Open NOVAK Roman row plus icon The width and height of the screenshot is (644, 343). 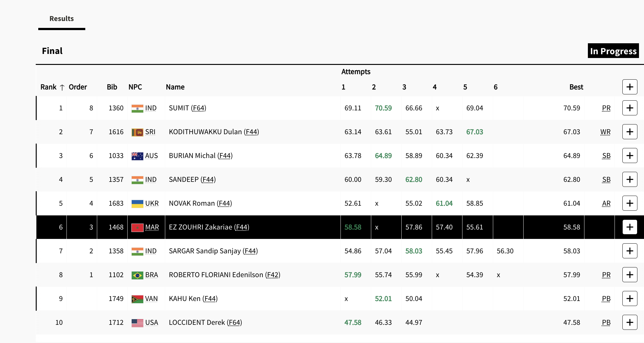(x=630, y=203)
